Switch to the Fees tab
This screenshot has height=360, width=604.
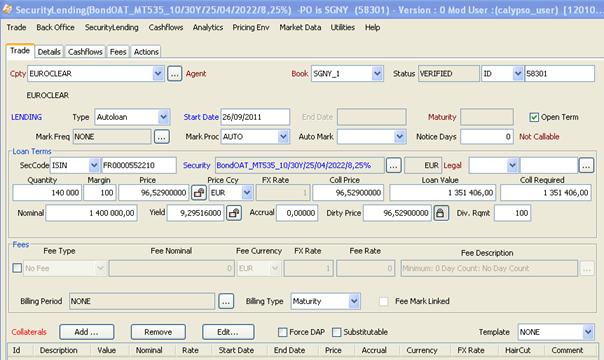click(118, 52)
